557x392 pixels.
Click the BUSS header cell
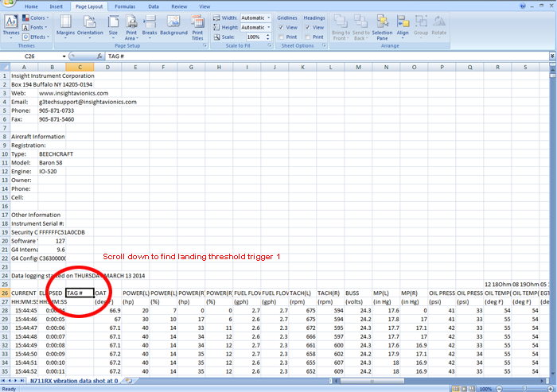pos(358,293)
